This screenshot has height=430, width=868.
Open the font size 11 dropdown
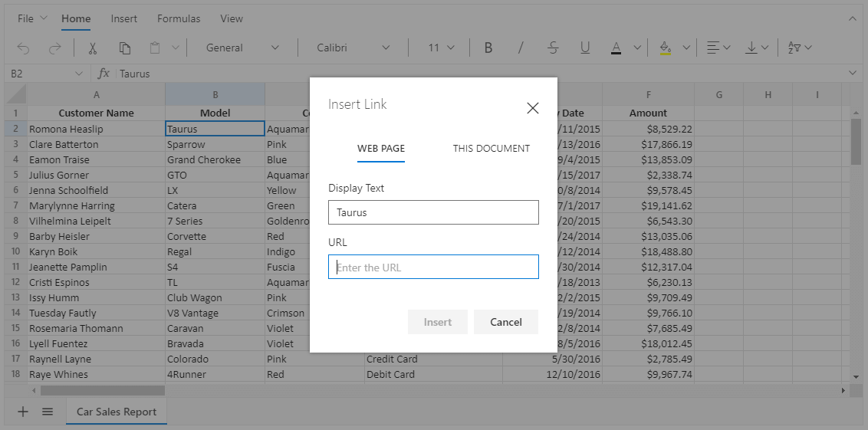tap(441, 48)
